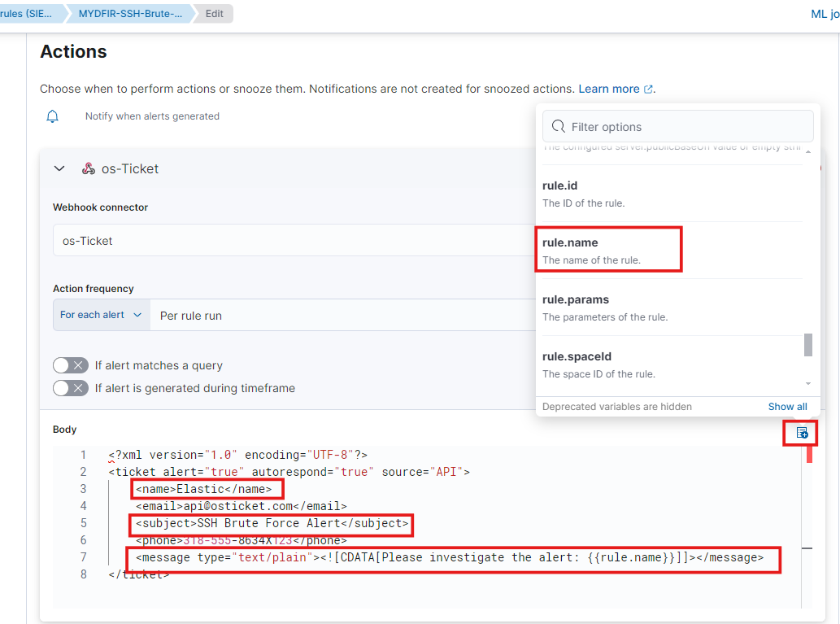Open the Learn more link
The height and width of the screenshot is (624, 840).
click(609, 89)
